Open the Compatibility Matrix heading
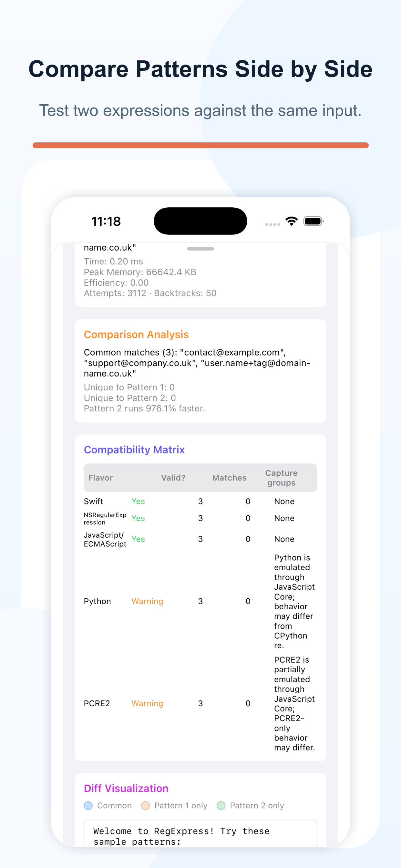 point(134,449)
